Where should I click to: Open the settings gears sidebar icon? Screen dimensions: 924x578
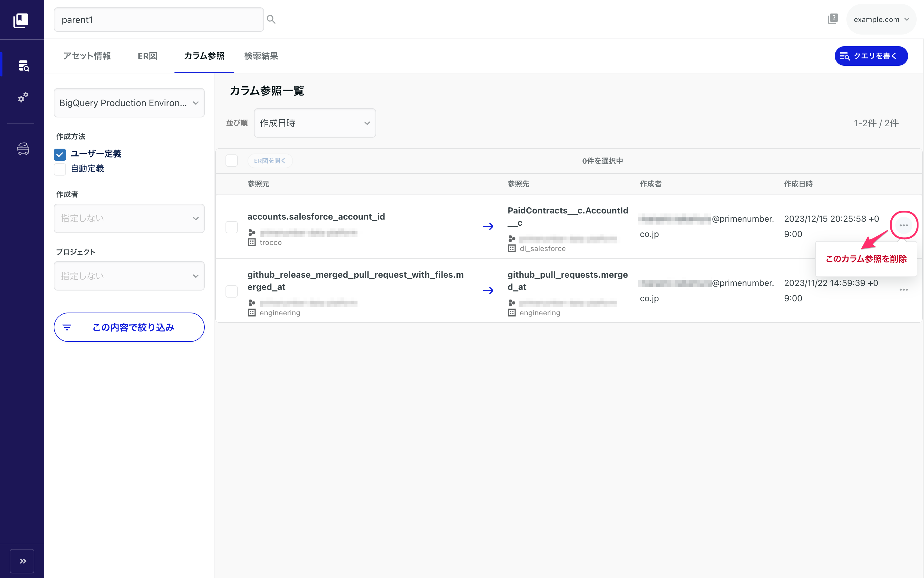(23, 97)
